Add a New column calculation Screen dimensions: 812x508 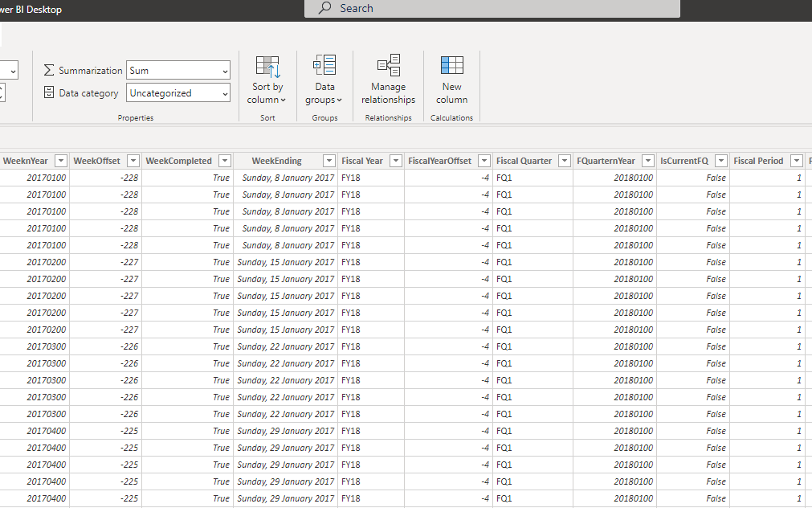(451, 80)
